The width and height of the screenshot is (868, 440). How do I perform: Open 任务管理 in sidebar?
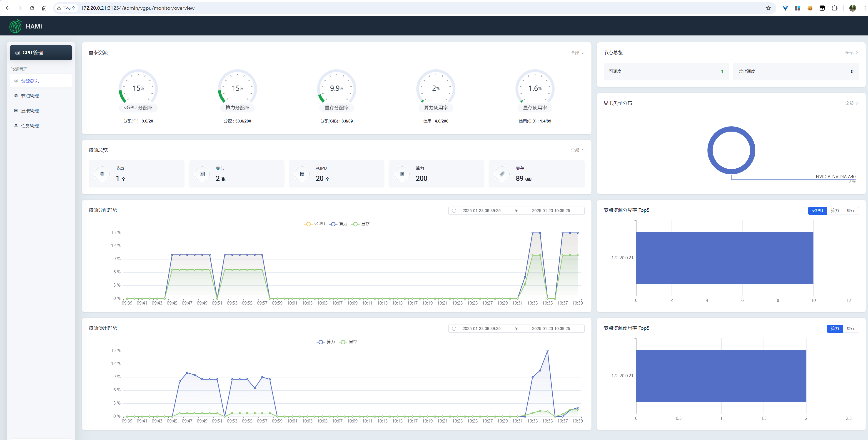click(30, 126)
